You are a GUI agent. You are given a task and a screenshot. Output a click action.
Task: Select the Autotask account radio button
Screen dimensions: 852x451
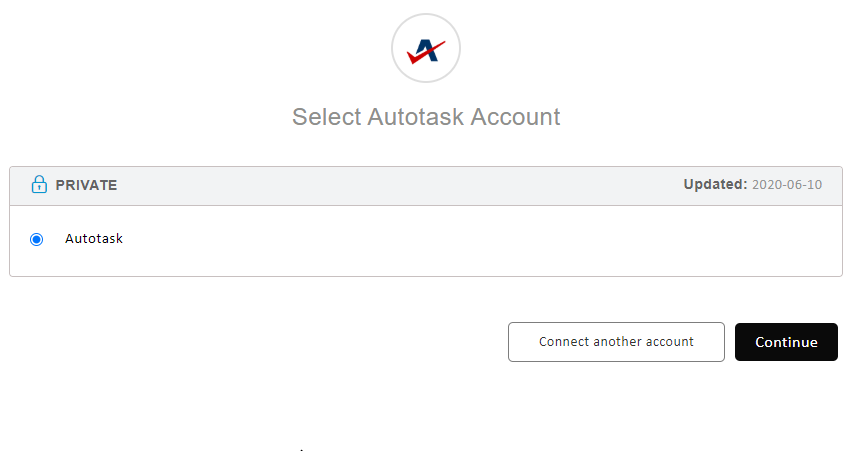[x=36, y=239]
